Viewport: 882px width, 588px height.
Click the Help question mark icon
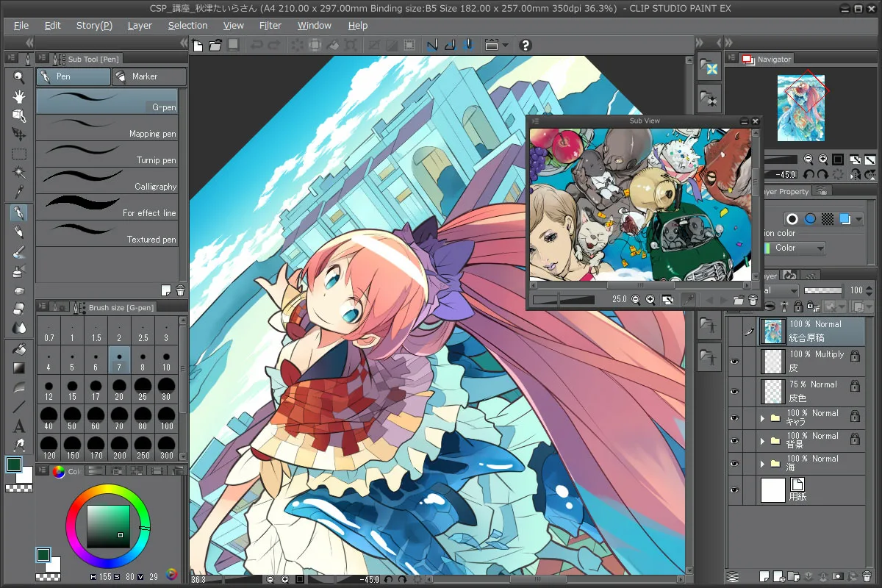(x=525, y=46)
